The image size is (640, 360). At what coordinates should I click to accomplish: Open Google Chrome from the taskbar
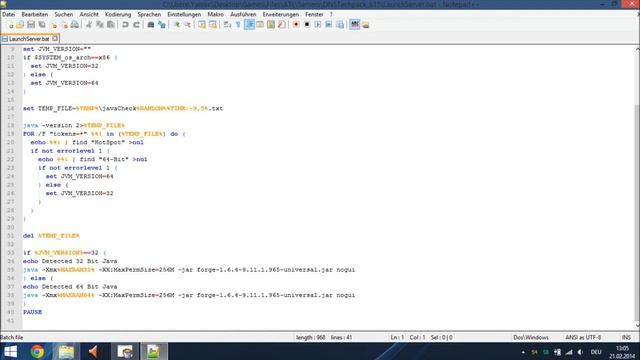pos(37,352)
